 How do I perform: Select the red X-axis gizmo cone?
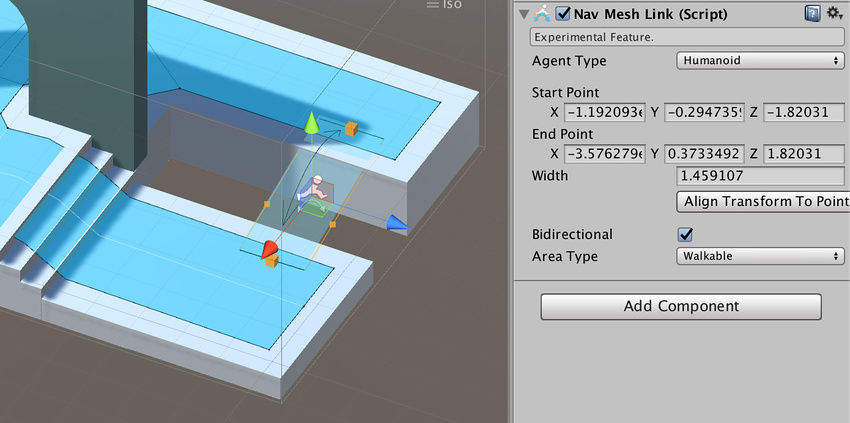click(x=269, y=248)
